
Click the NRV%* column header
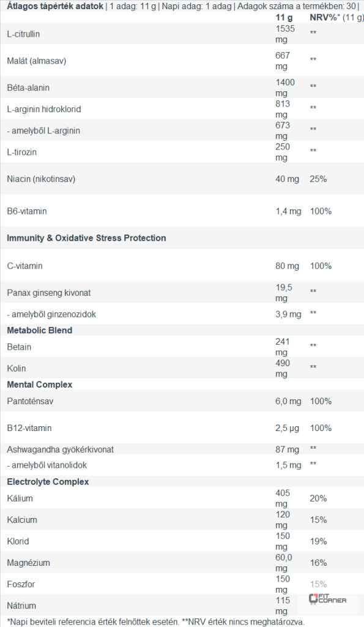pos(325,17)
